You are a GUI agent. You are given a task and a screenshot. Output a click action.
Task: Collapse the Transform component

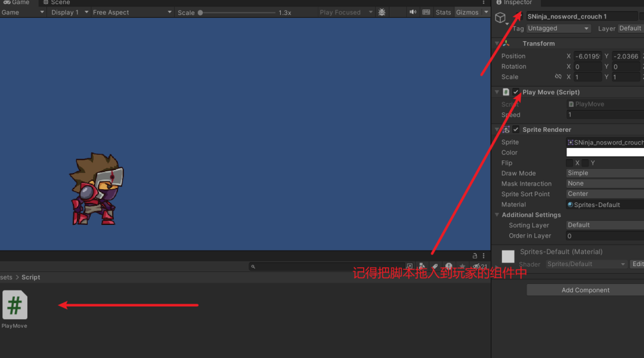click(x=497, y=44)
